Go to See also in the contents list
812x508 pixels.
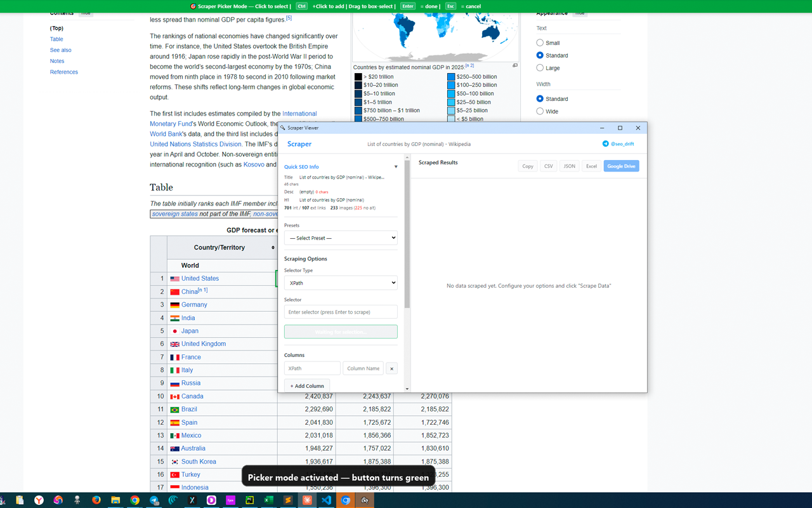pos(61,50)
